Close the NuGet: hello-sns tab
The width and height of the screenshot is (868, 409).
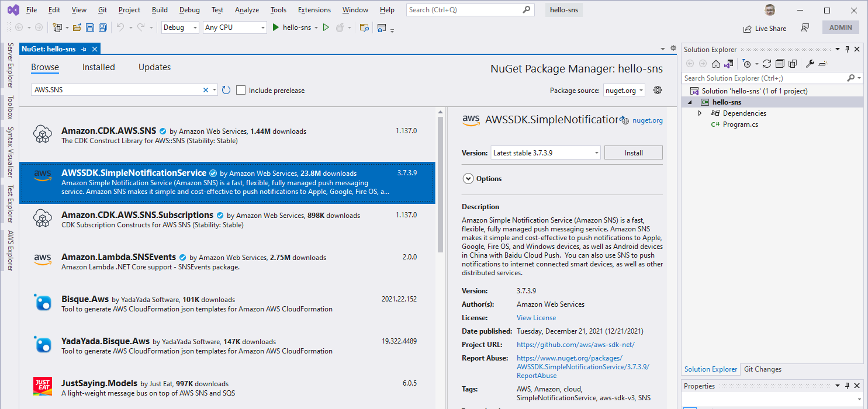pyautogui.click(x=95, y=49)
